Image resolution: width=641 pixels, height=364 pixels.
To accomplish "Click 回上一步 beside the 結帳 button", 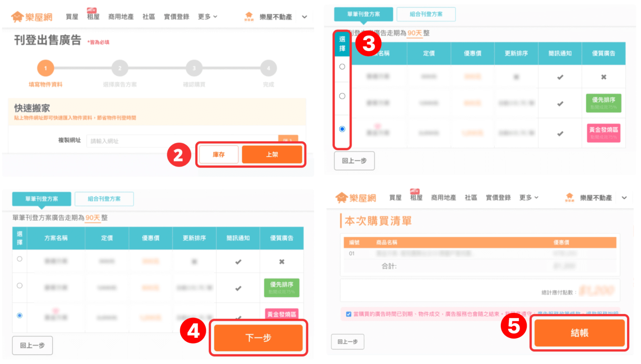I will [x=348, y=342].
